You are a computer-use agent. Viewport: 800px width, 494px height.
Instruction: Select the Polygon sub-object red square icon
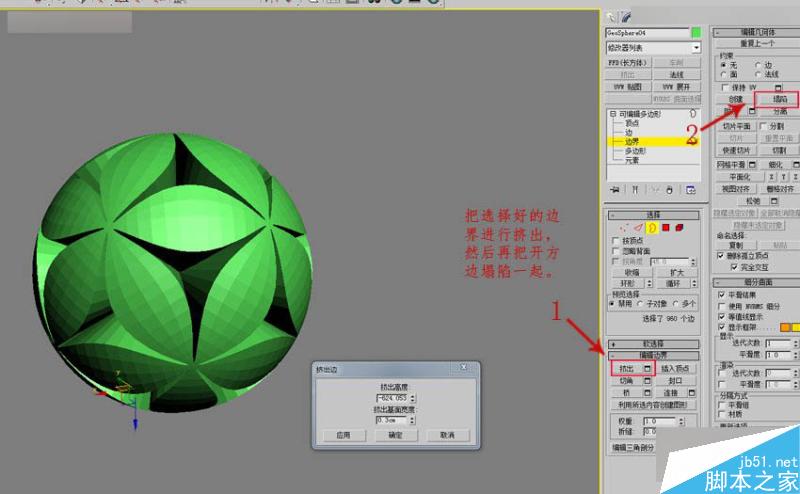[x=666, y=228]
